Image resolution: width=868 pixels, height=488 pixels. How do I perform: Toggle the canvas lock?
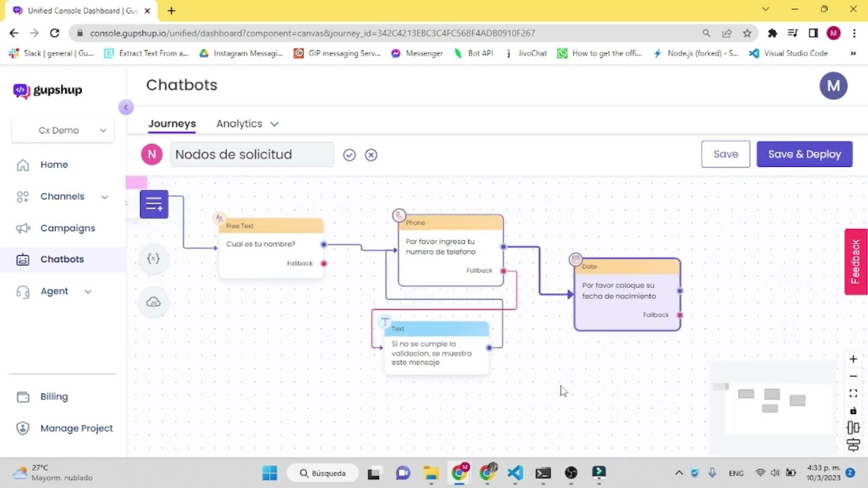[x=853, y=411]
